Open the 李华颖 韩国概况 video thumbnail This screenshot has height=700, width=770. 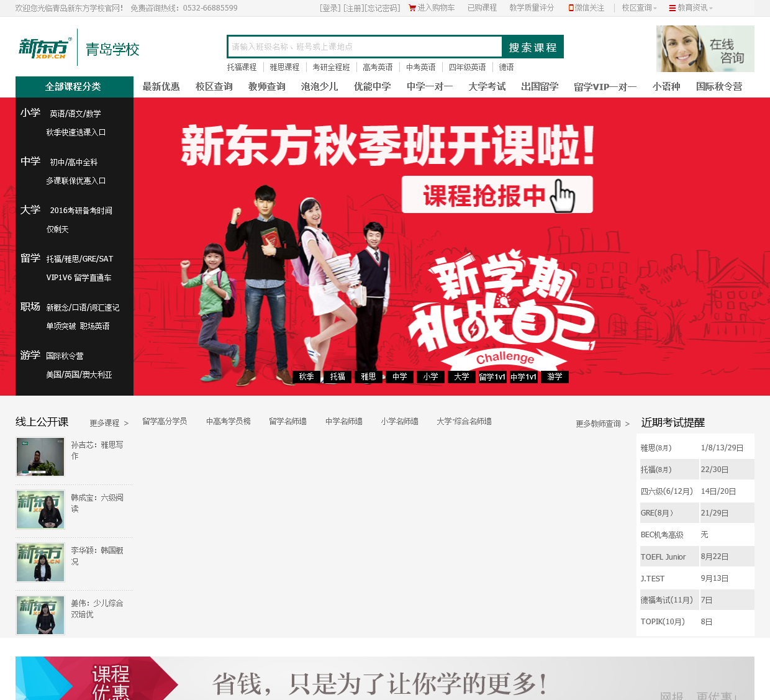coord(40,562)
